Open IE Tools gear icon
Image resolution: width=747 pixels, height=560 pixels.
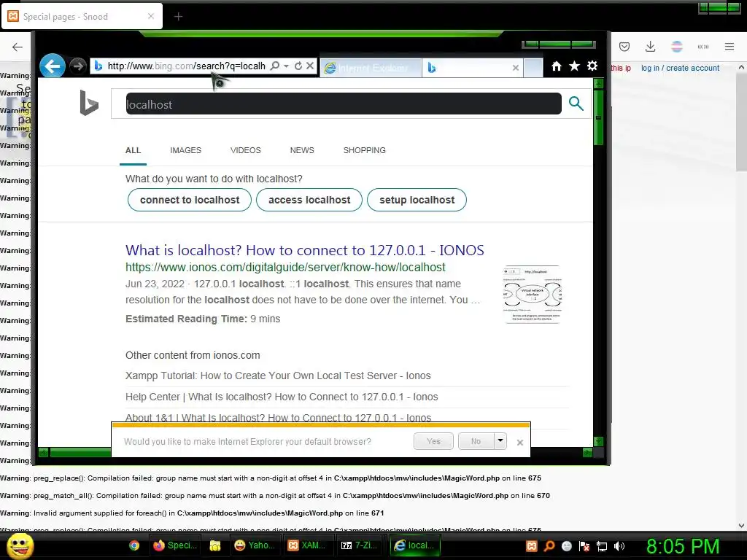(592, 66)
